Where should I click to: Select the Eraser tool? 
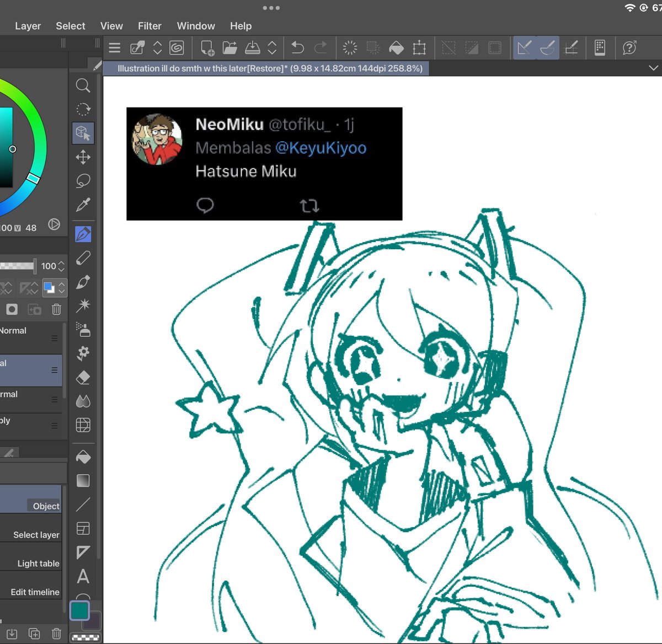[83, 377]
